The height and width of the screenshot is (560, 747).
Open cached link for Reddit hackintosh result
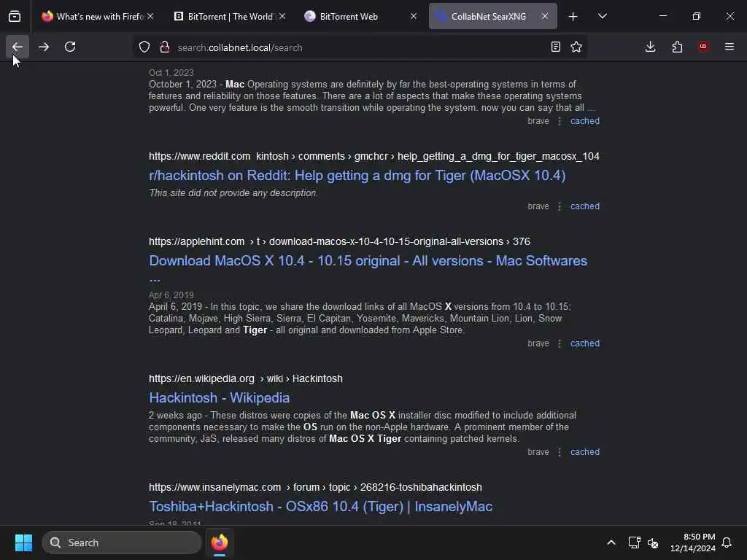pos(585,206)
